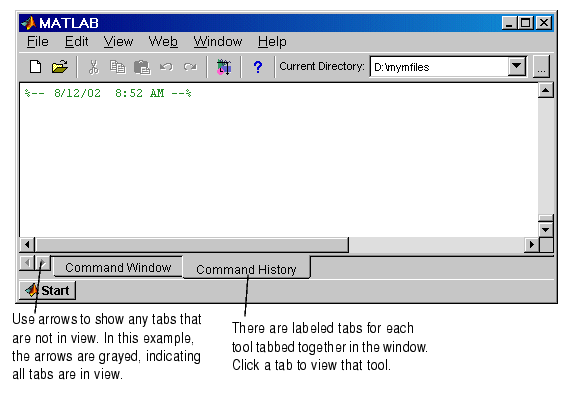Switch to the Command Window tab
Screen dimensions: 564x394
click(118, 267)
